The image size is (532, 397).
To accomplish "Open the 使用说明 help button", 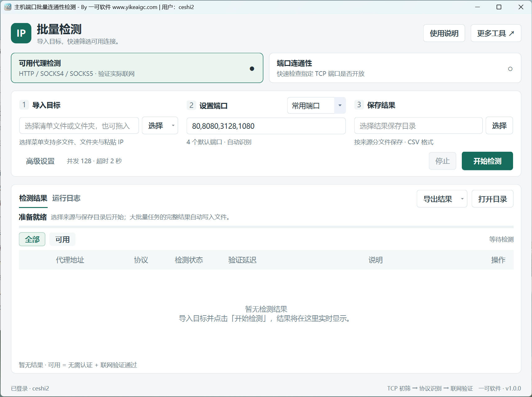I will click(444, 33).
